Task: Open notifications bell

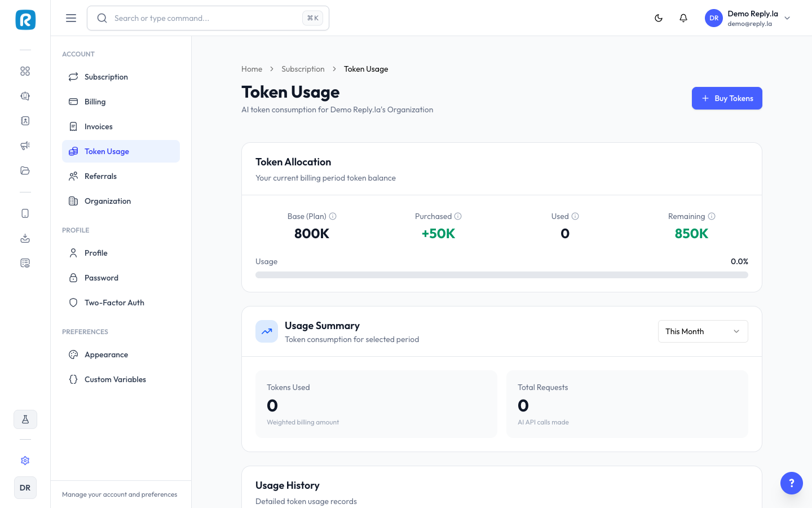Action: click(683, 18)
